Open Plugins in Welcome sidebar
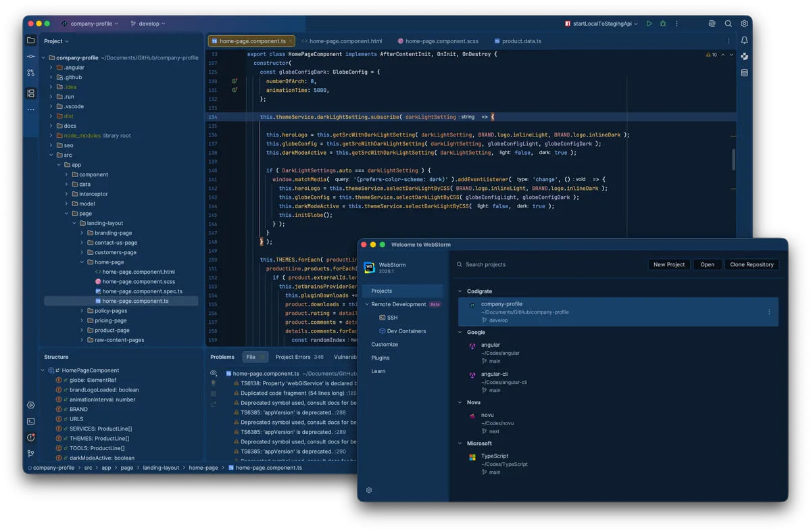 pyautogui.click(x=380, y=358)
